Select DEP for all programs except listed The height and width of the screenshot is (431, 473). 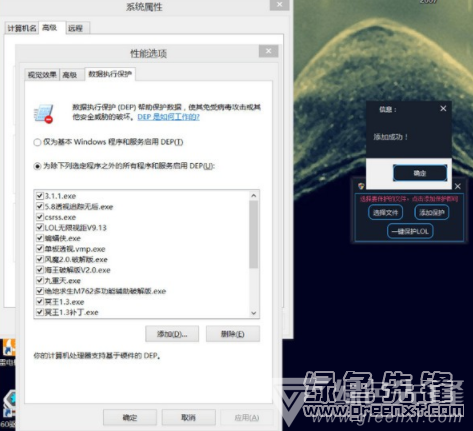[37, 166]
